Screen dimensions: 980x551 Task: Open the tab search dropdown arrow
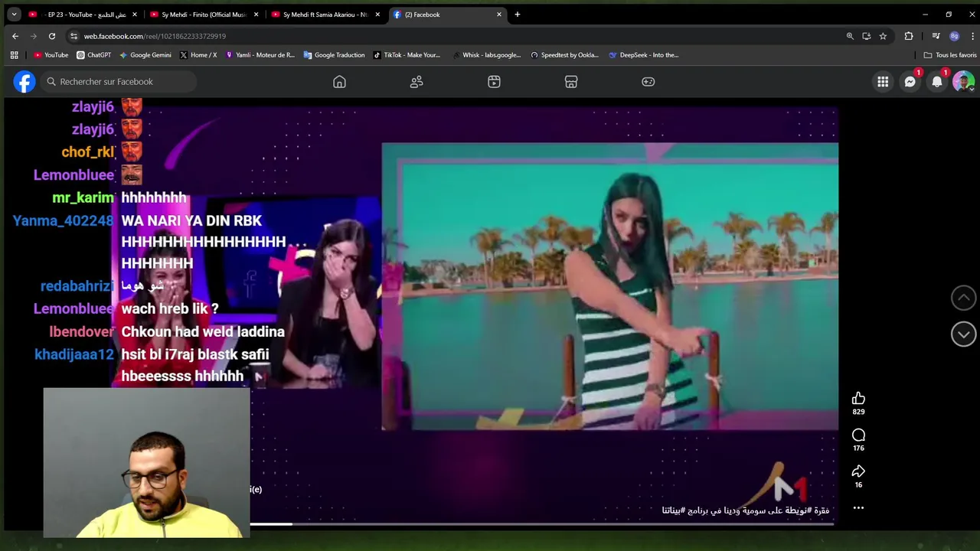pyautogui.click(x=14, y=15)
